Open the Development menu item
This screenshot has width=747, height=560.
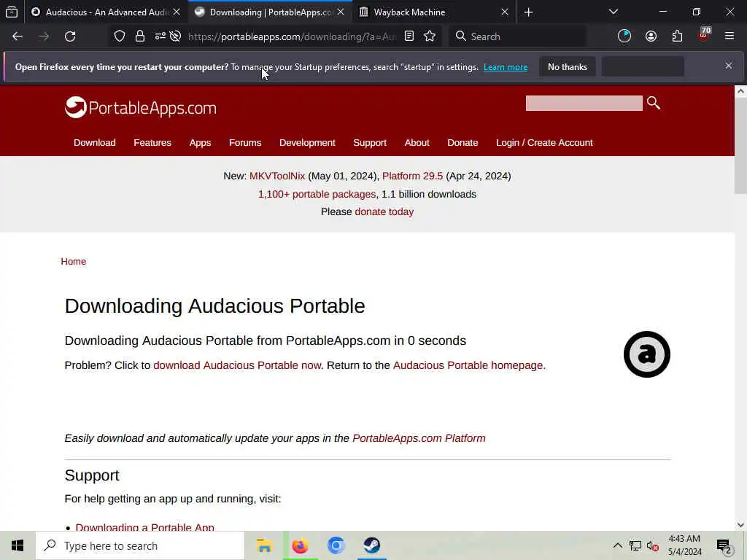(307, 143)
